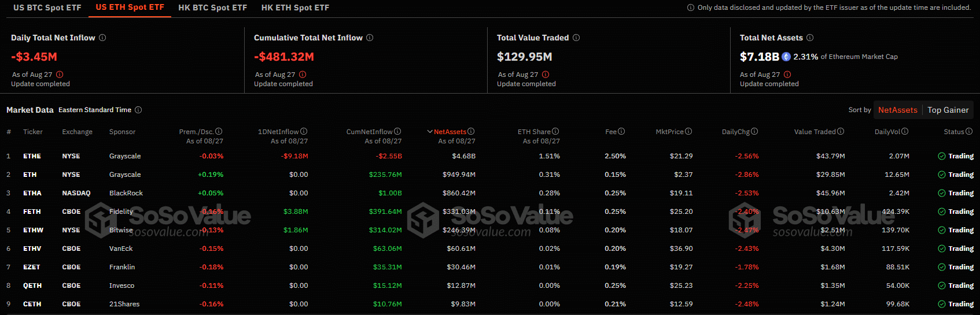Click info icon beside Cumulative Total Net Inflow

(370, 38)
